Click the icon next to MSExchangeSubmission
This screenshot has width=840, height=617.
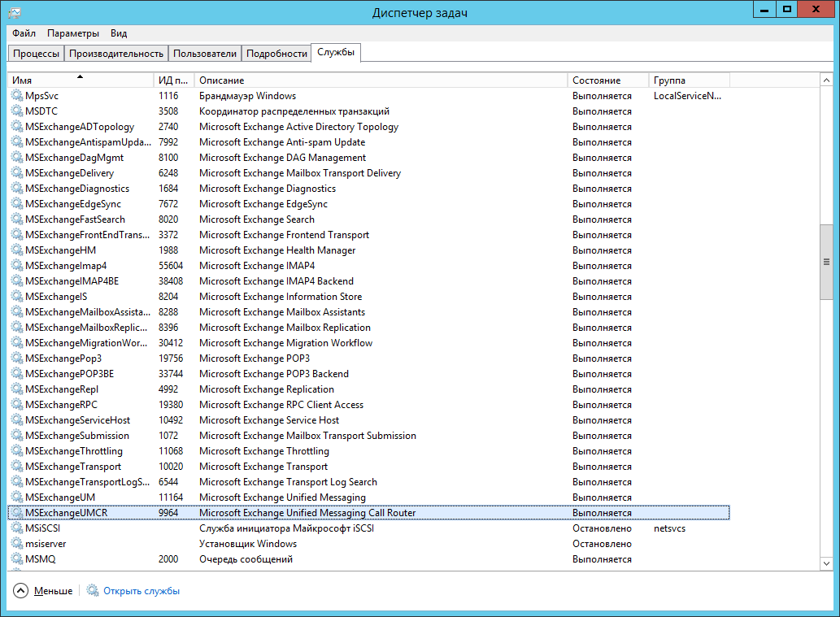tap(17, 436)
